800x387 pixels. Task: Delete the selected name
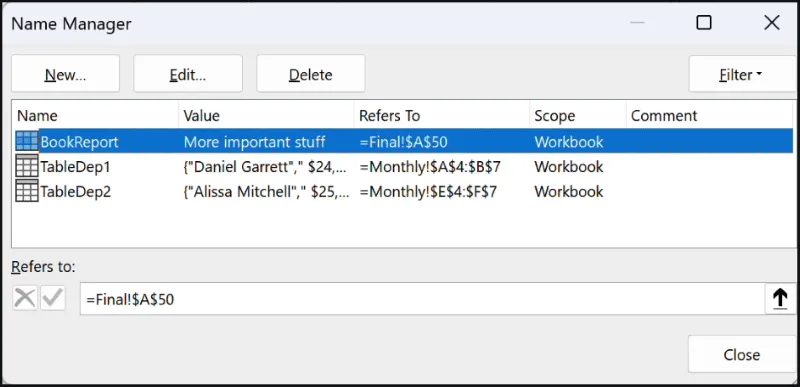(311, 74)
